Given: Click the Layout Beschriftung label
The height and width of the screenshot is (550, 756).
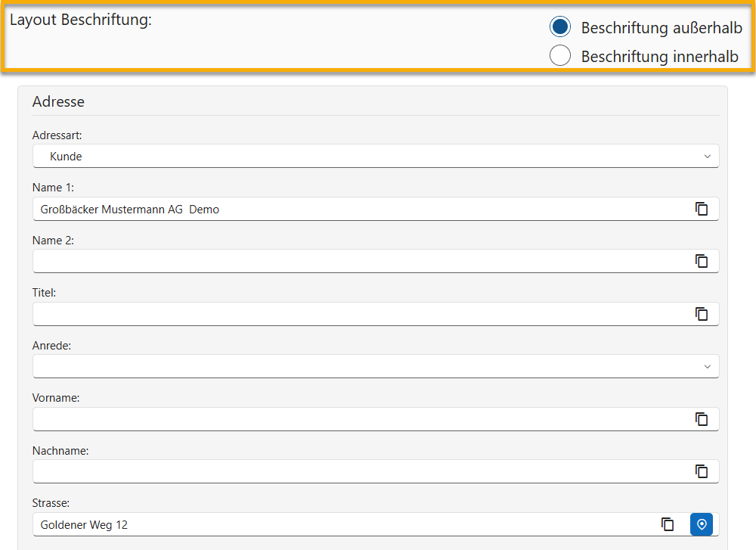Looking at the screenshot, I should tap(81, 20).
